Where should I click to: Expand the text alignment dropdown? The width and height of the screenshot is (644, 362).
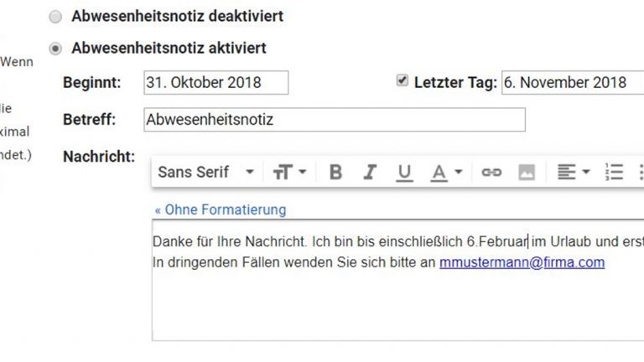574,173
